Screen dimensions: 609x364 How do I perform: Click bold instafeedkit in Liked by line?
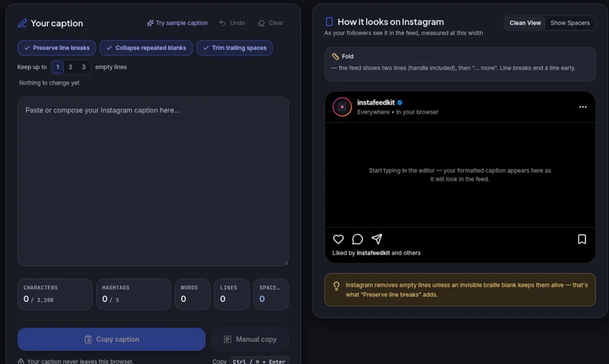click(x=373, y=253)
